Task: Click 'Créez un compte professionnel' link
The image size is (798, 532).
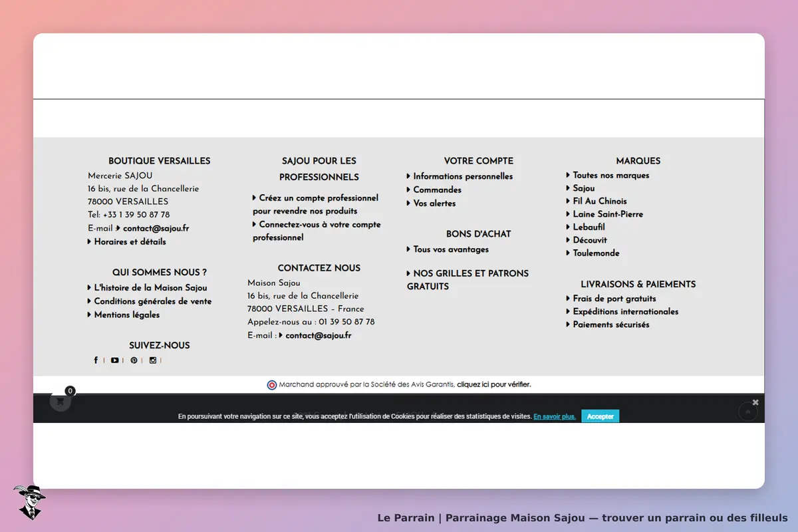Action: [315, 204]
